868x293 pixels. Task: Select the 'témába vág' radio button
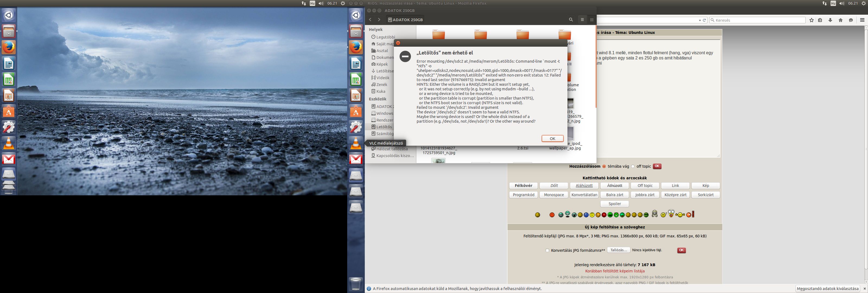[x=604, y=166]
